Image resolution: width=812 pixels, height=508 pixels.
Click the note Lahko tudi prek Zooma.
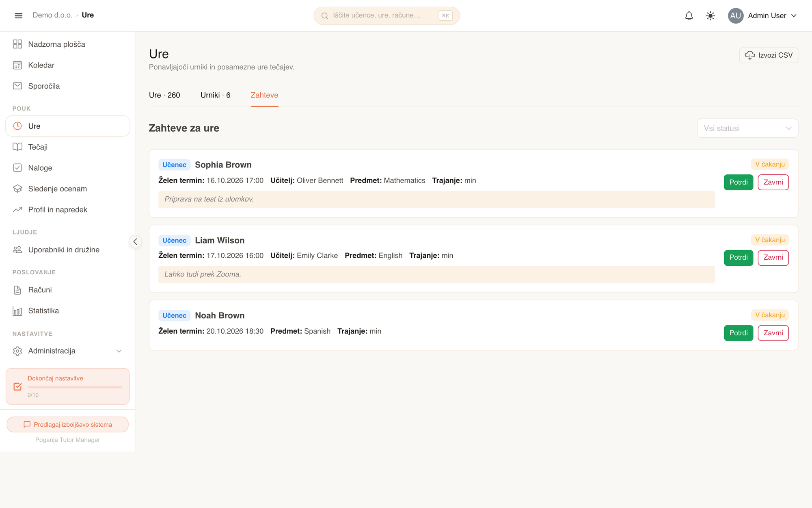[436, 274]
